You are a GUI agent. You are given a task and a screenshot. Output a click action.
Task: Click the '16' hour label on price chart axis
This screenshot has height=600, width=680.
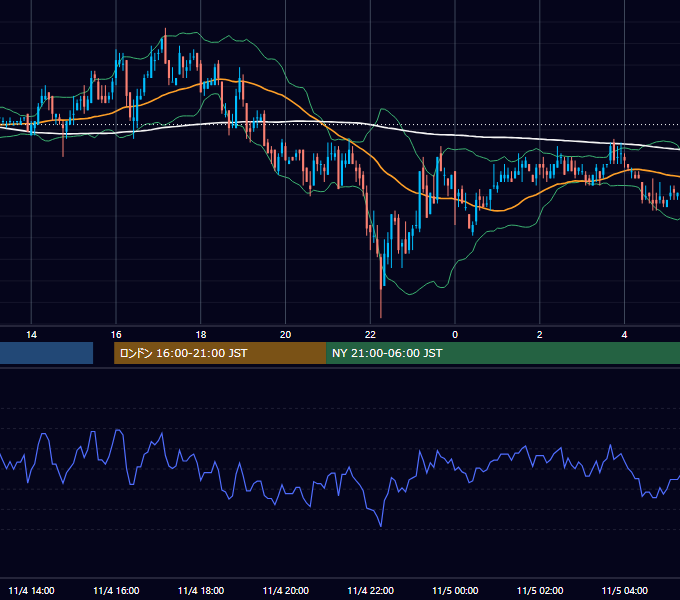point(116,335)
